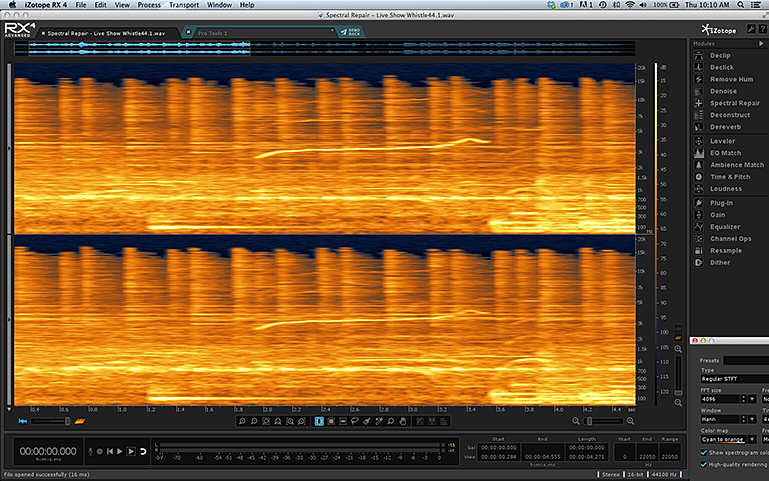Open the Resample module icon
Screen dimensions: 769x481
[x=699, y=251]
